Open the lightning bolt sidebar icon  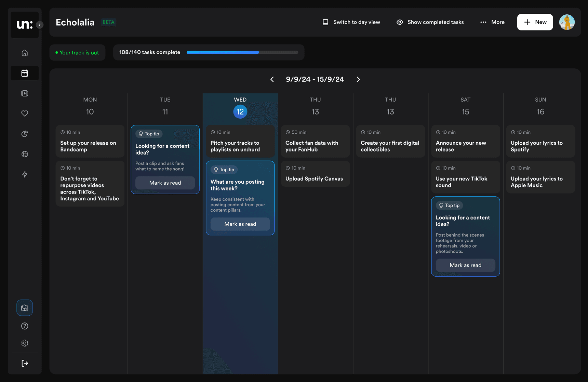[25, 174]
